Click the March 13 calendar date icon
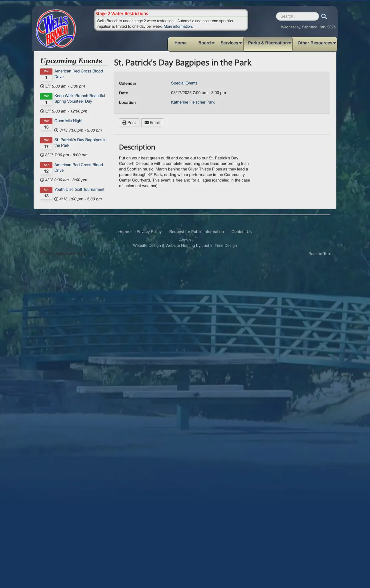The width and height of the screenshot is (370, 588). [46, 124]
